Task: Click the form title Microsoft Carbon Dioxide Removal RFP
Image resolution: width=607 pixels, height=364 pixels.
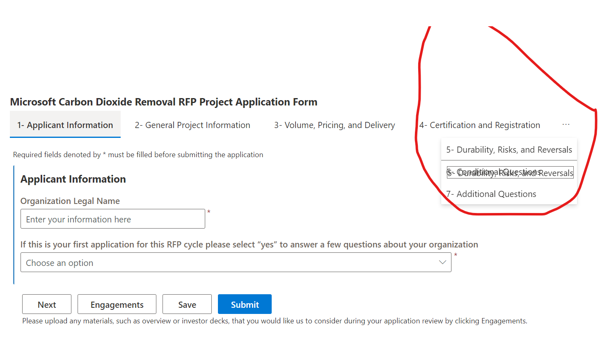Action: (164, 102)
